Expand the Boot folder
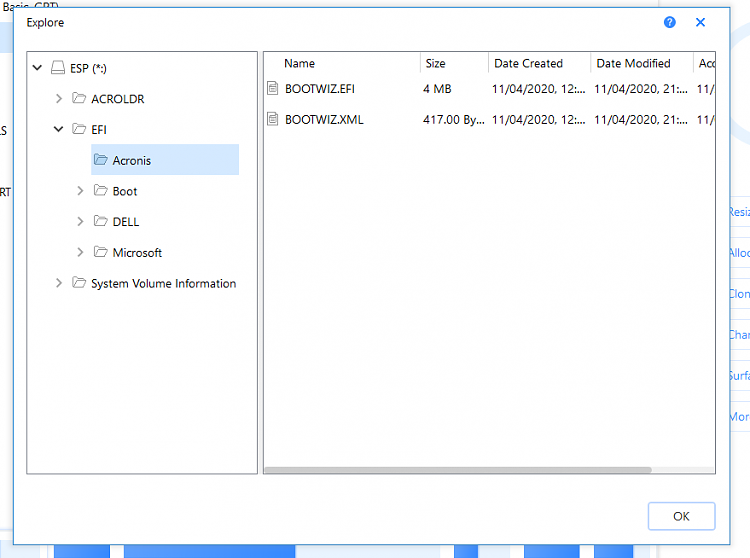 (x=80, y=191)
